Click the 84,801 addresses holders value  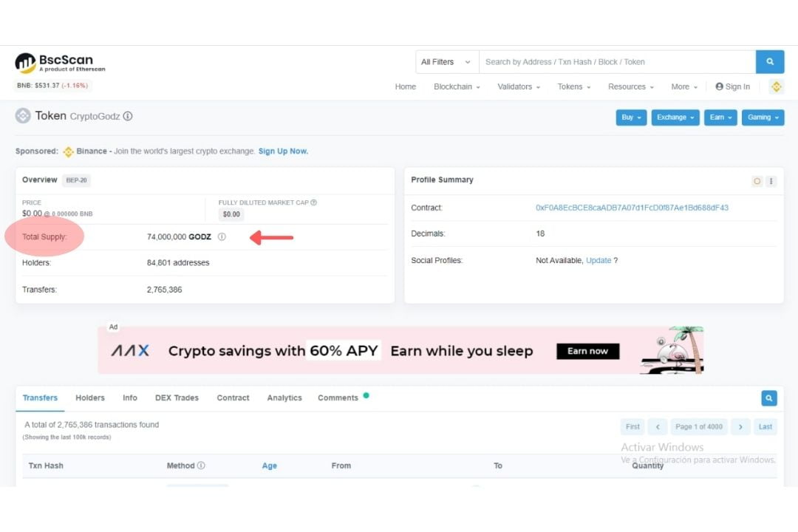point(178,263)
